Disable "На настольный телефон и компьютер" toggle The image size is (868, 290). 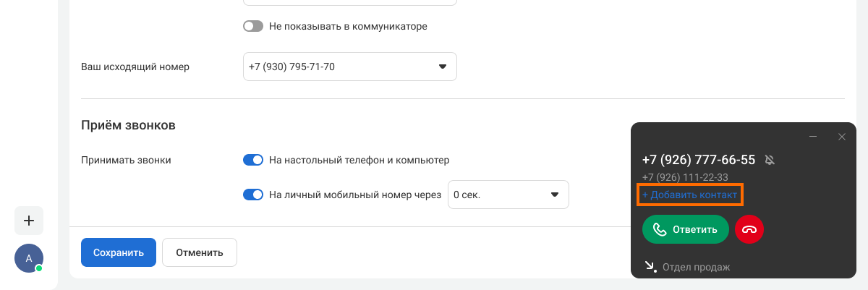[253, 160]
